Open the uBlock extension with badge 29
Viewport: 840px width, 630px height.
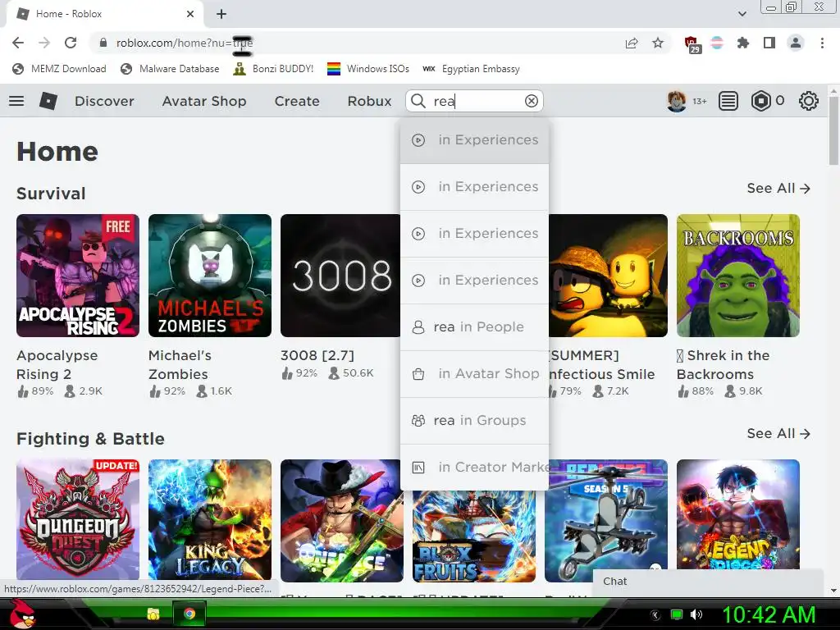(x=692, y=44)
